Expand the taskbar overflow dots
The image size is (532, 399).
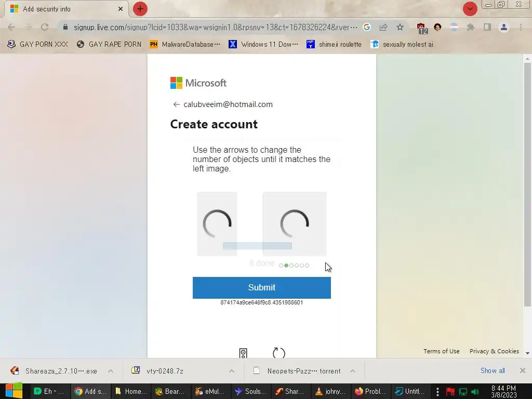tap(437, 392)
